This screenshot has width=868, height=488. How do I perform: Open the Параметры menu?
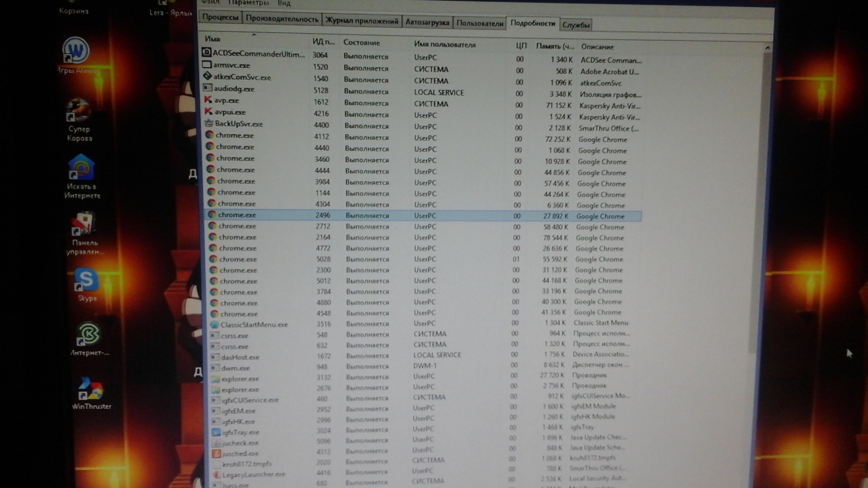click(x=248, y=3)
